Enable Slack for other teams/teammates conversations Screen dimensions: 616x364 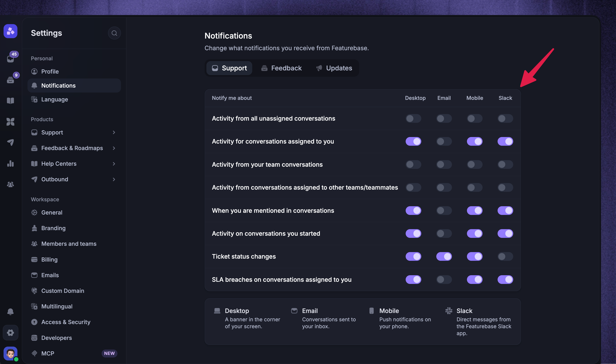(x=505, y=187)
